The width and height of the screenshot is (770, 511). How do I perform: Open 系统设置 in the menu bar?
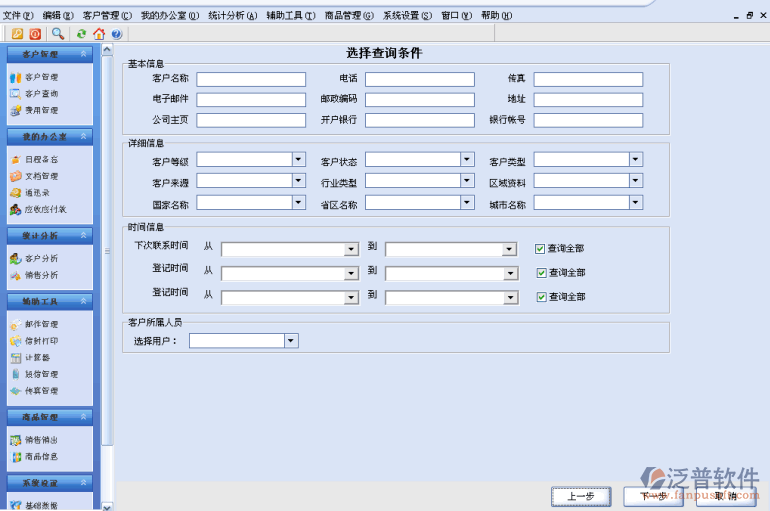pyautogui.click(x=408, y=15)
